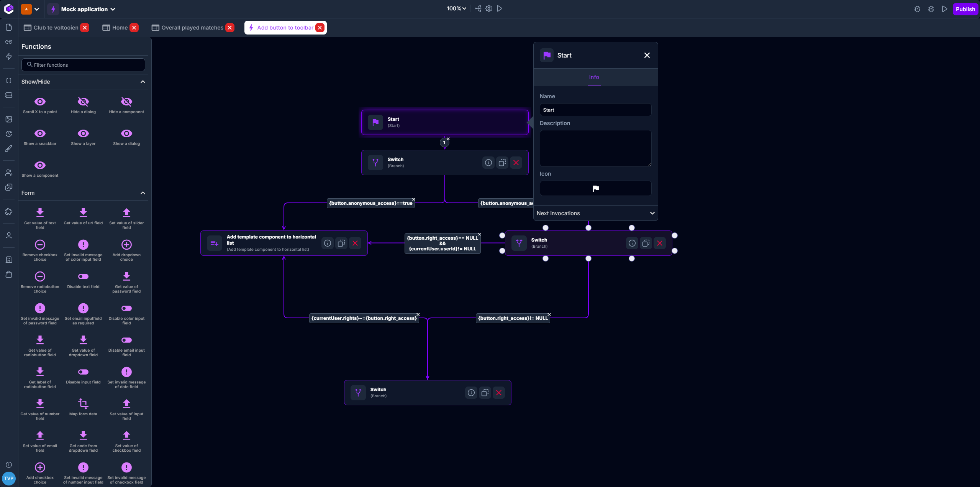The image size is (980, 487).
Task: Click the Add dropdown choice function icon
Action: point(126,245)
